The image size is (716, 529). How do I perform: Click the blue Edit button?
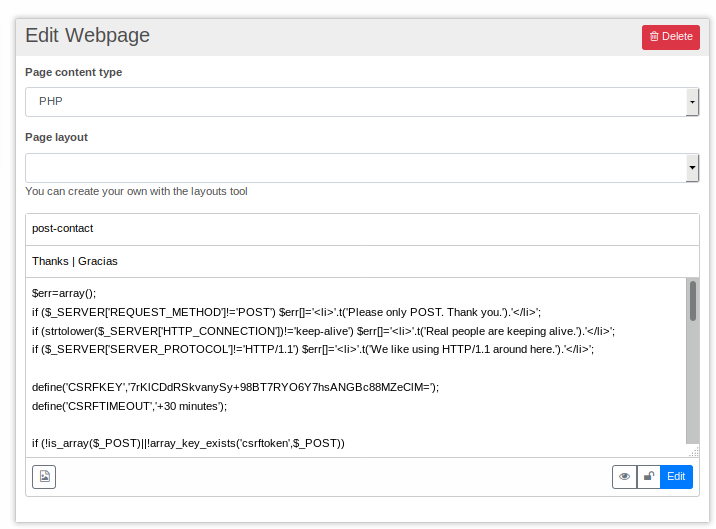(677, 477)
